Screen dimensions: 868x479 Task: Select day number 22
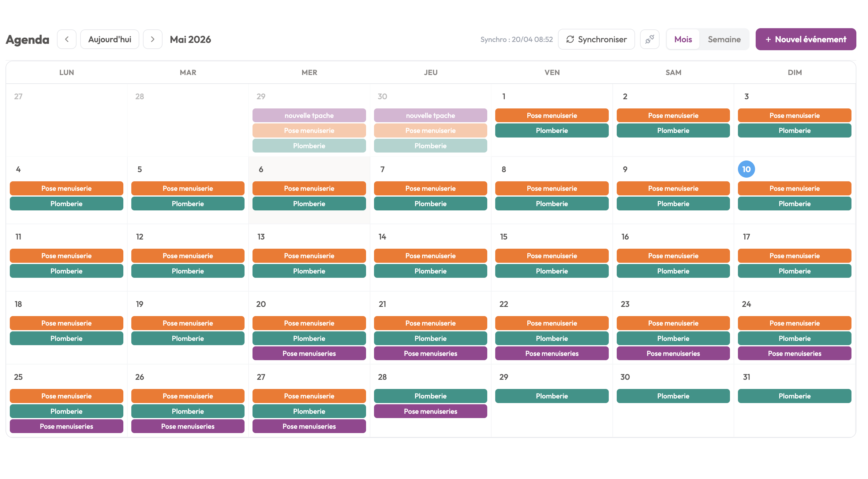point(503,304)
